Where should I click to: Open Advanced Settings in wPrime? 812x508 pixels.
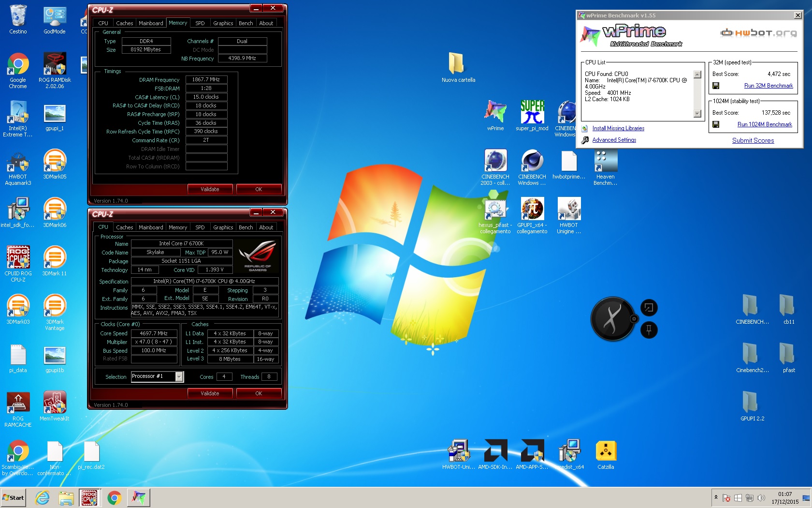pos(614,140)
